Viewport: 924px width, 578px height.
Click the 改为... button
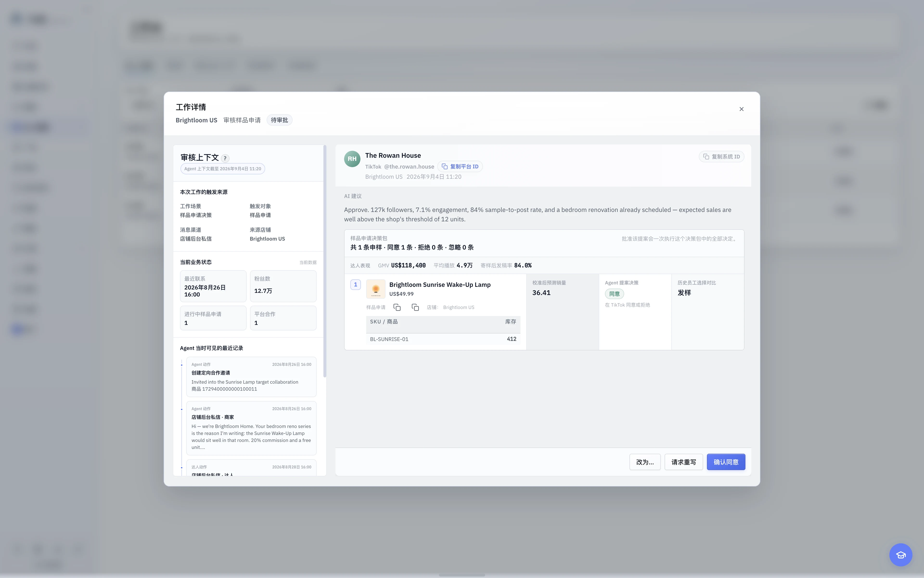click(645, 462)
